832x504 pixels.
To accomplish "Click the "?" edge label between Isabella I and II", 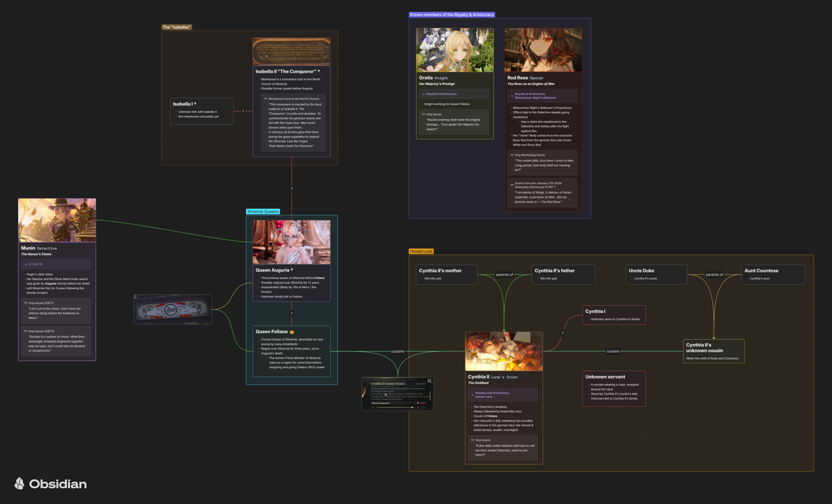I will coord(243,111).
